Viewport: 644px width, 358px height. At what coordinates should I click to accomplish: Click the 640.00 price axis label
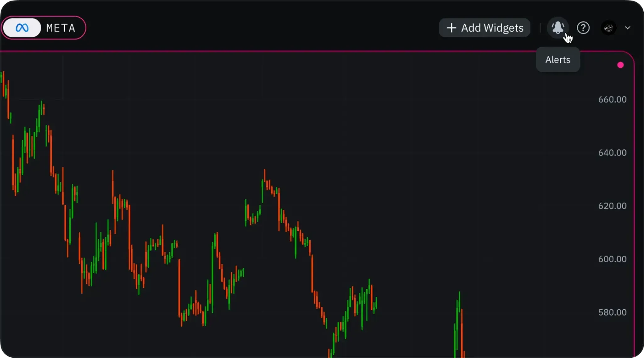pyautogui.click(x=612, y=153)
